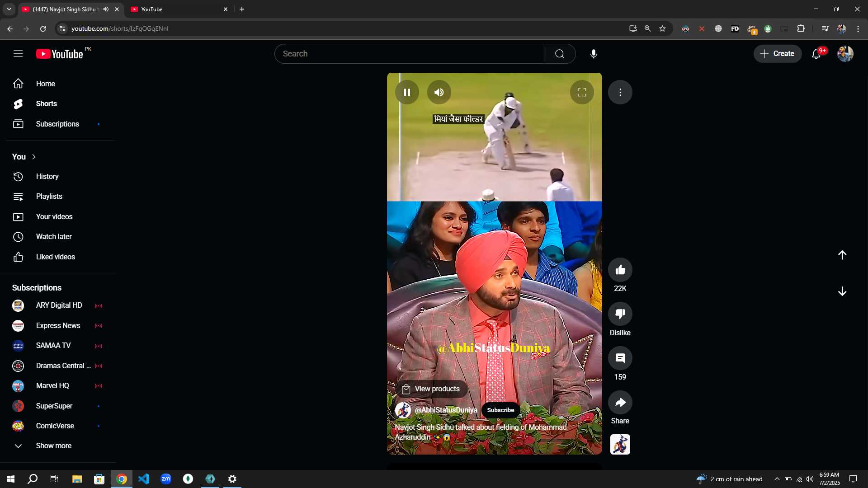
Task: Open Your videos
Action: point(58,216)
